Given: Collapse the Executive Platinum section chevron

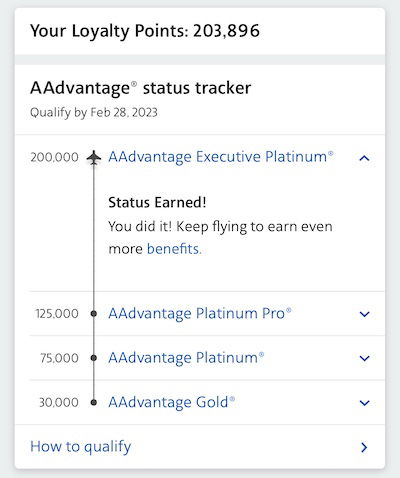Looking at the screenshot, I should [364, 158].
